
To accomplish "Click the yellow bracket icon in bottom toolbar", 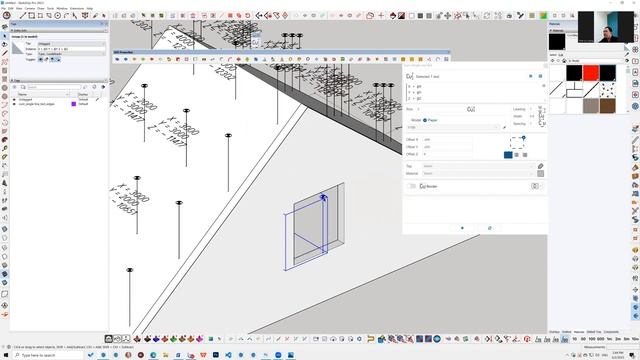I will pos(370,339).
